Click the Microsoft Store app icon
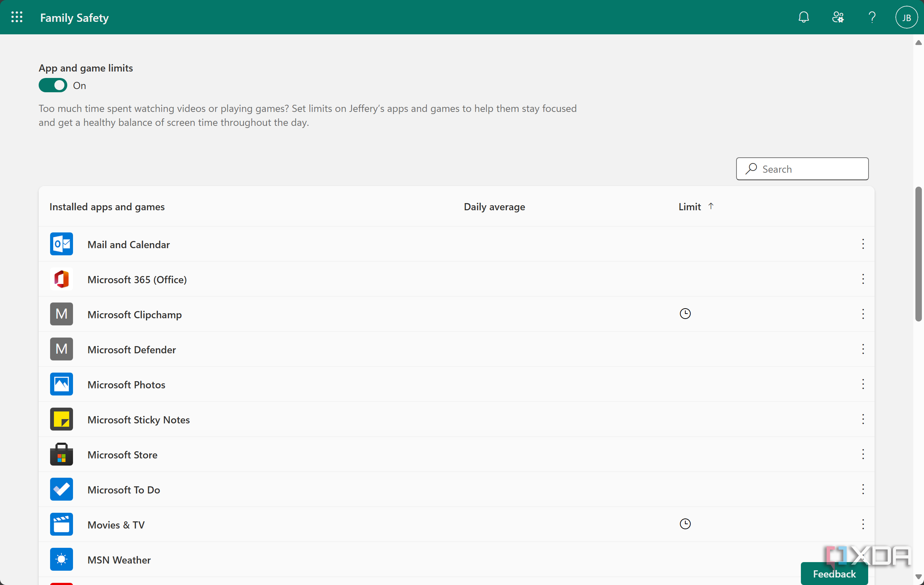The width and height of the screenshot is (924, 585). point(62,454)
